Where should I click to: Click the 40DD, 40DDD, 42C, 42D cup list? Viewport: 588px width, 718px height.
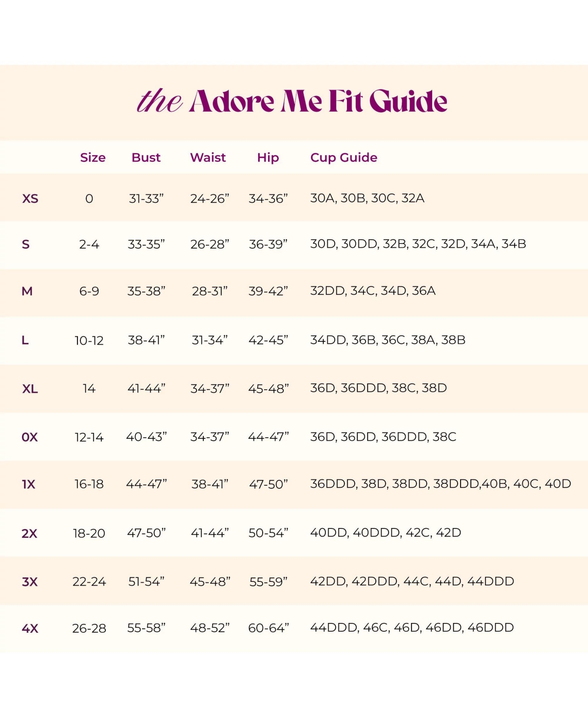[386, 532]
